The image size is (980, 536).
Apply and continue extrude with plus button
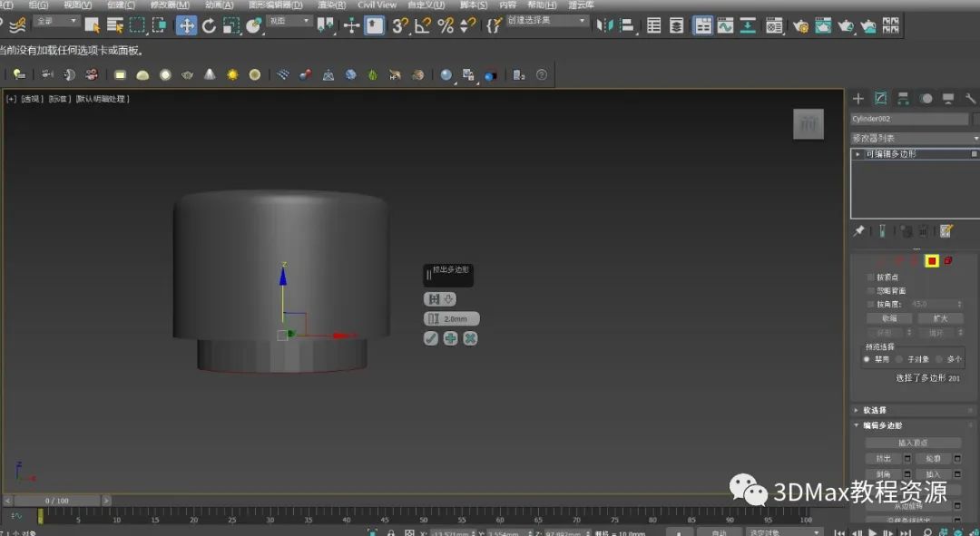point(450,338)
